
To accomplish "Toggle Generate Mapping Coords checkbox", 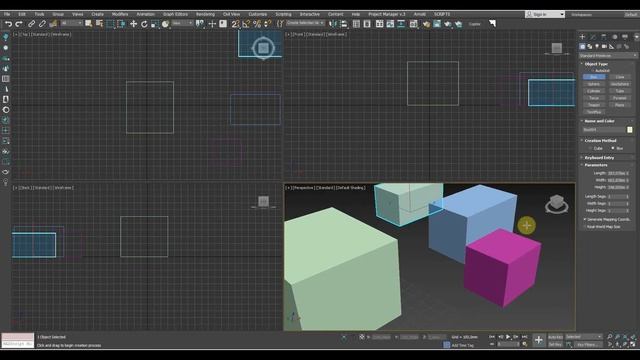I will coord(585,220).
